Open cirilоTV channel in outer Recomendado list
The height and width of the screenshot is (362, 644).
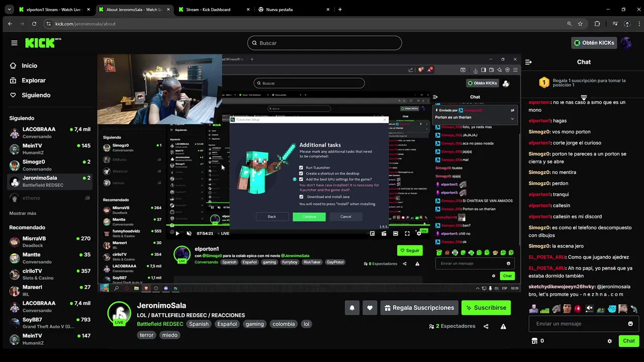[50, 275]
